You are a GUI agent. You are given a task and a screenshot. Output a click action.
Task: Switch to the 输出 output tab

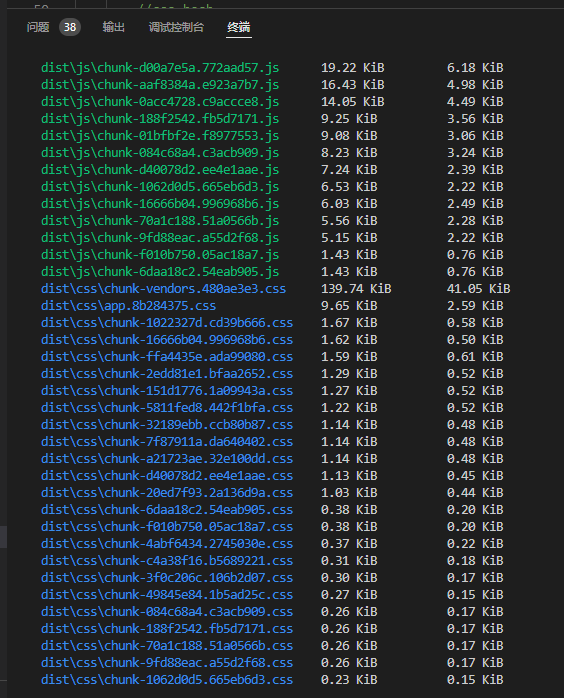114,27
